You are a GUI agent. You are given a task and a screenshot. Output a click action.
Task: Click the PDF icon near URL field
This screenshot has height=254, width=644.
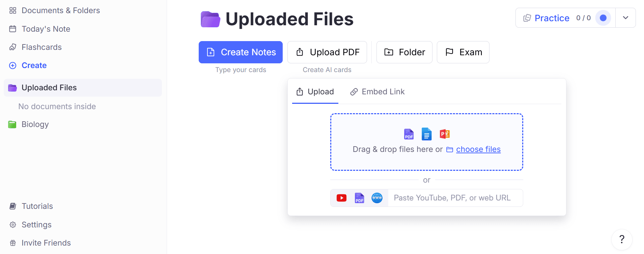pyautogui.click(x=359, y=198)
